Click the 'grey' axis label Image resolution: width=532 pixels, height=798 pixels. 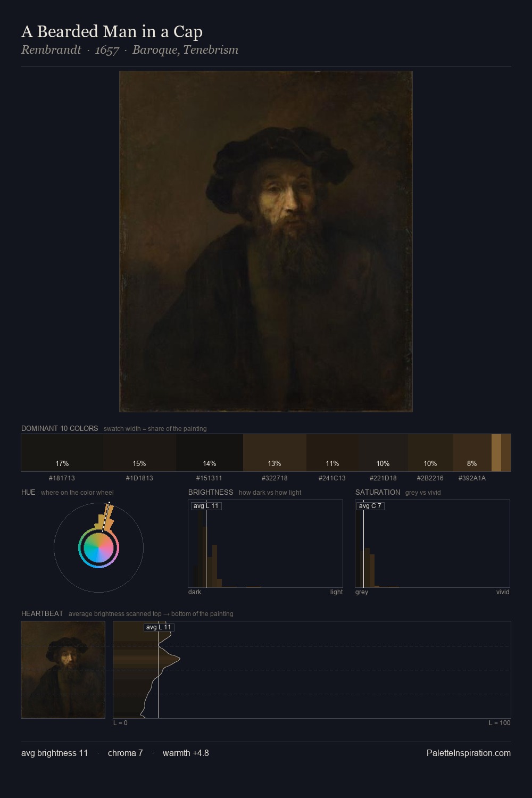point(362,592)
